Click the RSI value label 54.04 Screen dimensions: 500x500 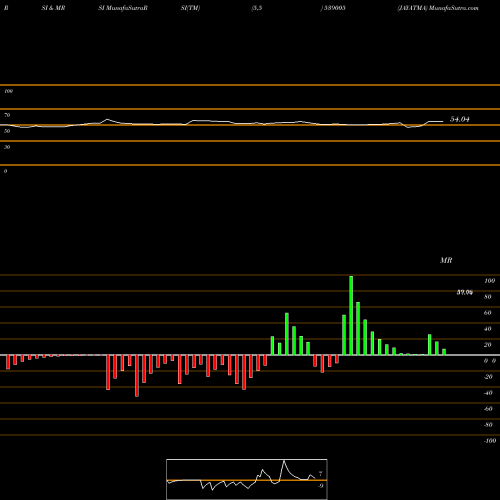coord(460,119)
